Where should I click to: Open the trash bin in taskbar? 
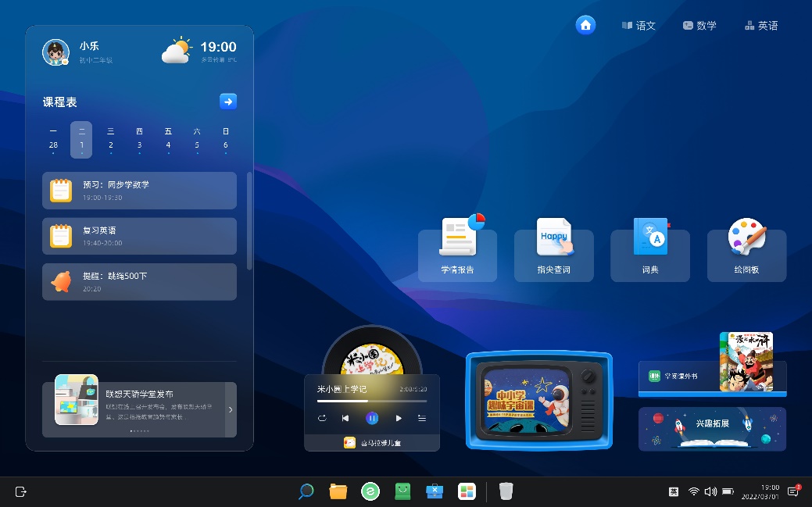506,491
